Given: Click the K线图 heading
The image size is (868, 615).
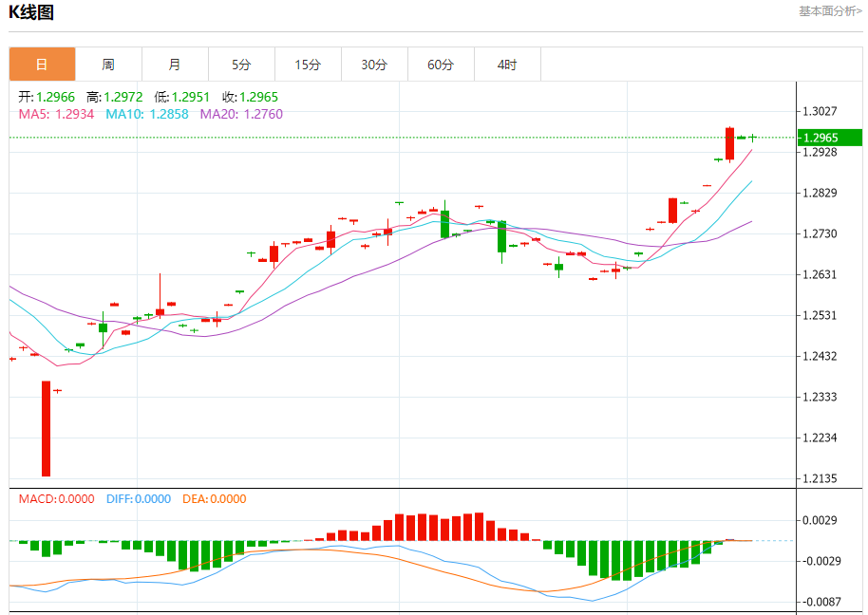Looking at the screenshot, I should click(x=31, y=12).
